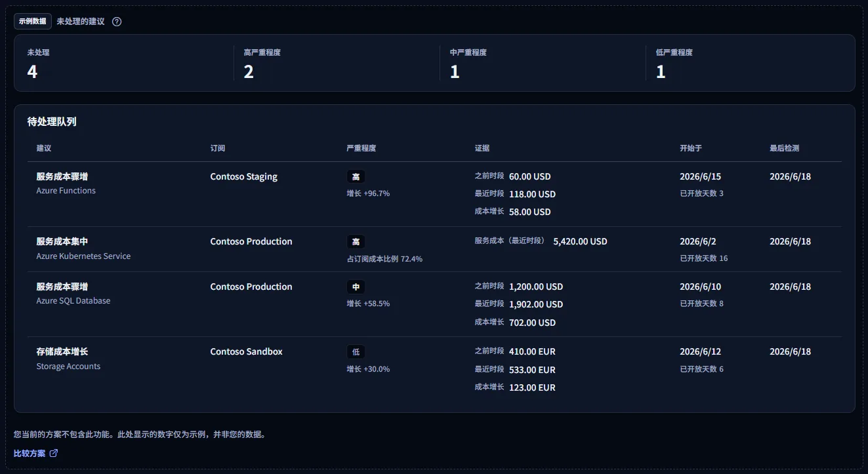Select the 5,420.00 USD service cost
Screen dimensions: 868x474
pyautogui.click(x=581, y=241)
